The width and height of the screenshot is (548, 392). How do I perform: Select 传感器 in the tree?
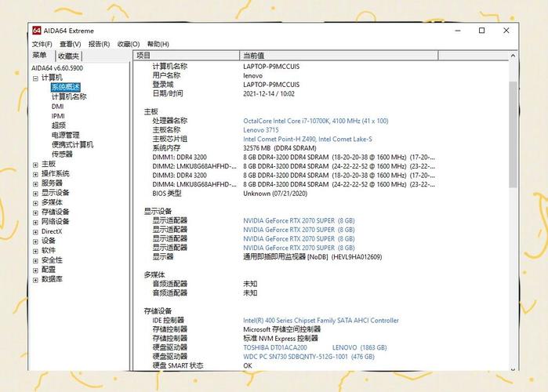pyautogui.click(x=62, y=154)
